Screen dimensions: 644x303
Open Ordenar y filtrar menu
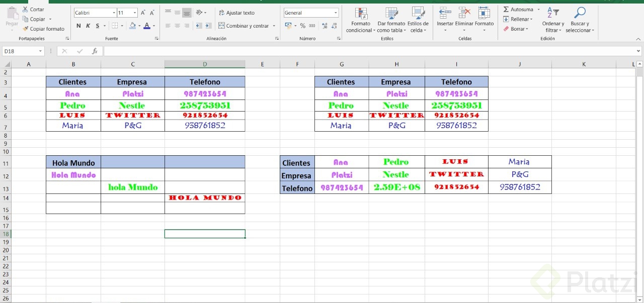tap(553, 20)
